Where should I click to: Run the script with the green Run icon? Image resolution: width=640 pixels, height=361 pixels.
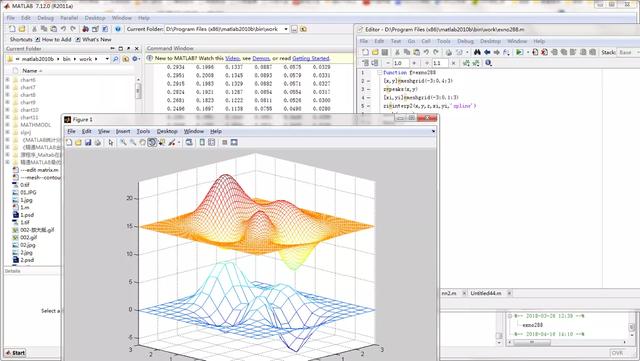click(519, 52)
